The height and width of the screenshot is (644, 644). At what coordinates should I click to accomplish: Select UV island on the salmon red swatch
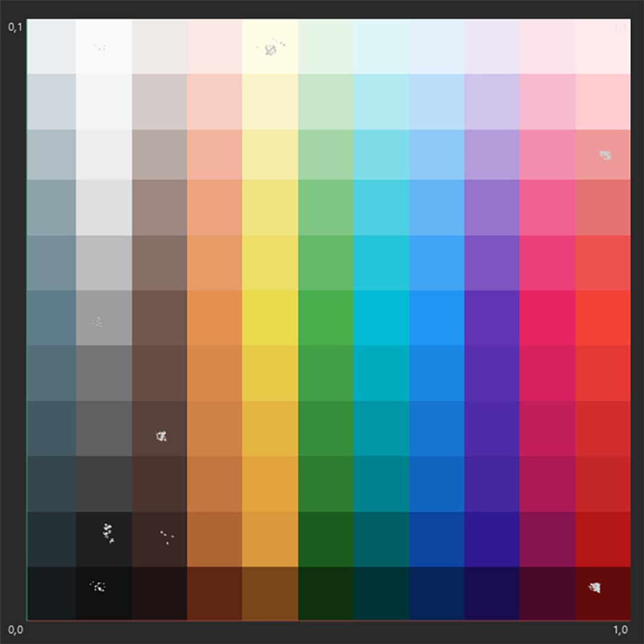click(x=605, y=155)
